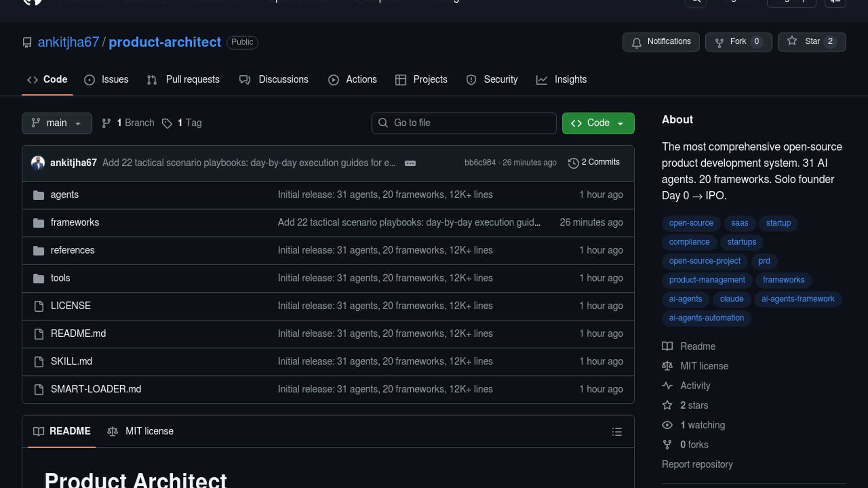The width and height of the screenshot is (868, 488).
Task: Click the Notifications bell button
Action: [660, 42]
